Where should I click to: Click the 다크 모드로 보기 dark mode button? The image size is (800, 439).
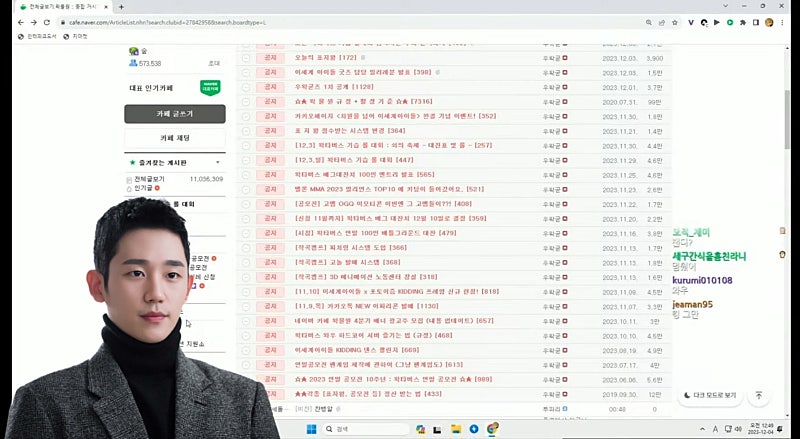coord(710,396)
